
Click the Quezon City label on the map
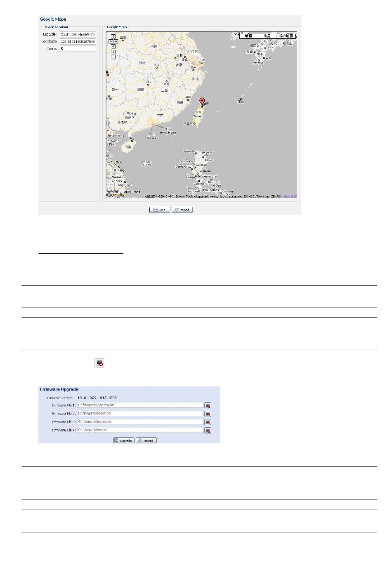tap(208, 176)
